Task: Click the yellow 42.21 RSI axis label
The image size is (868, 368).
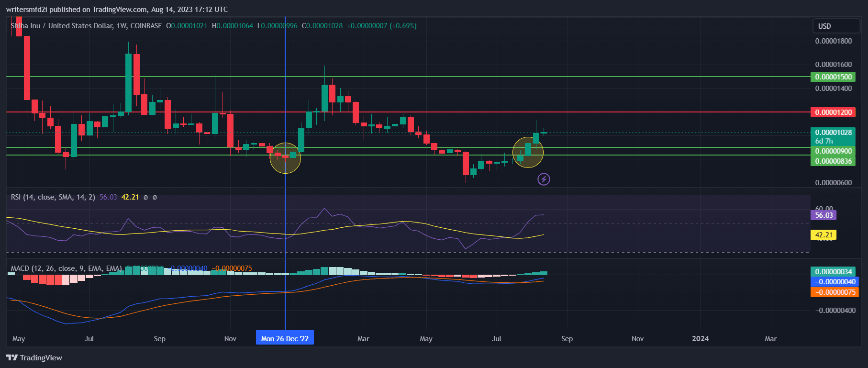Action: click(823, 235)
